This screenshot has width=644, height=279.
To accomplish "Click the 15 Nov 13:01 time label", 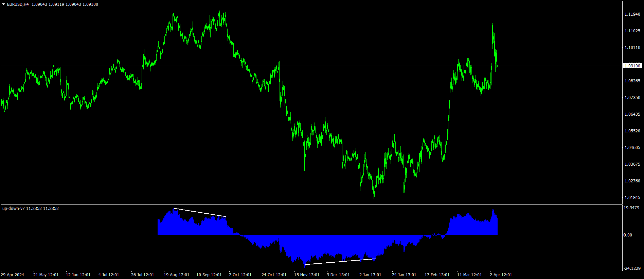I will click(x=307, y=275).
